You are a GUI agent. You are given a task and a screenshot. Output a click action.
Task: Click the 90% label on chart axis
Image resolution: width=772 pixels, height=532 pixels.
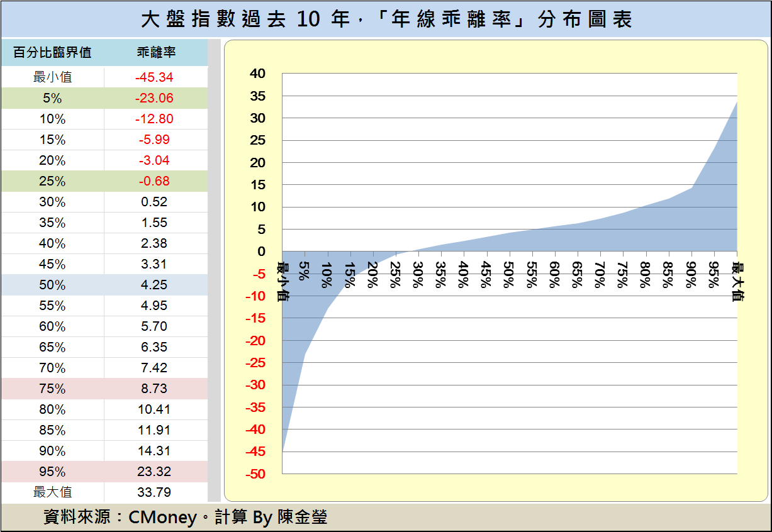(691, 274)
